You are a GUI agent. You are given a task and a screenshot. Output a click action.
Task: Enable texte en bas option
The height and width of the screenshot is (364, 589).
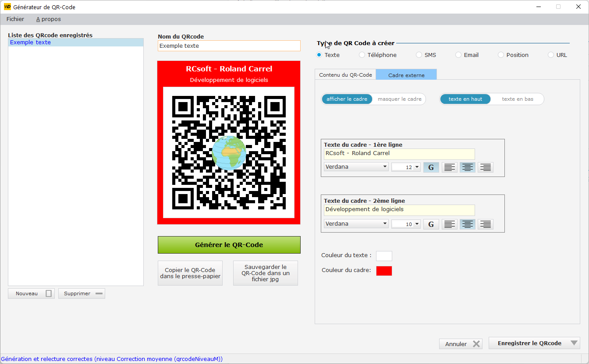[x=517, y=99]
